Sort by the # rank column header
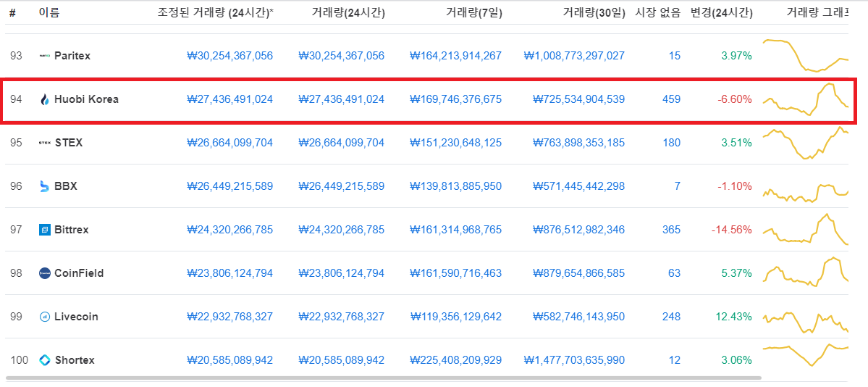Screen dimensions: 868x387 [x=13, y=12]
